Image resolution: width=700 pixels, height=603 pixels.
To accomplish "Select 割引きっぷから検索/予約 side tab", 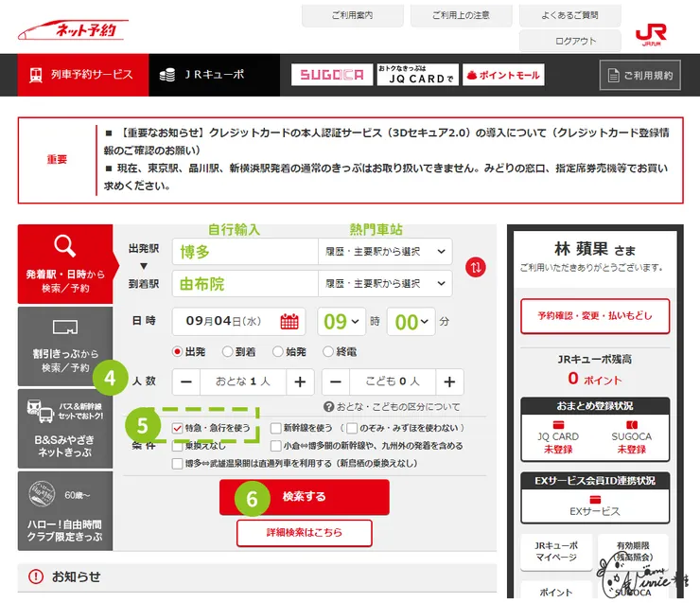I will click(x=65, y=346).
